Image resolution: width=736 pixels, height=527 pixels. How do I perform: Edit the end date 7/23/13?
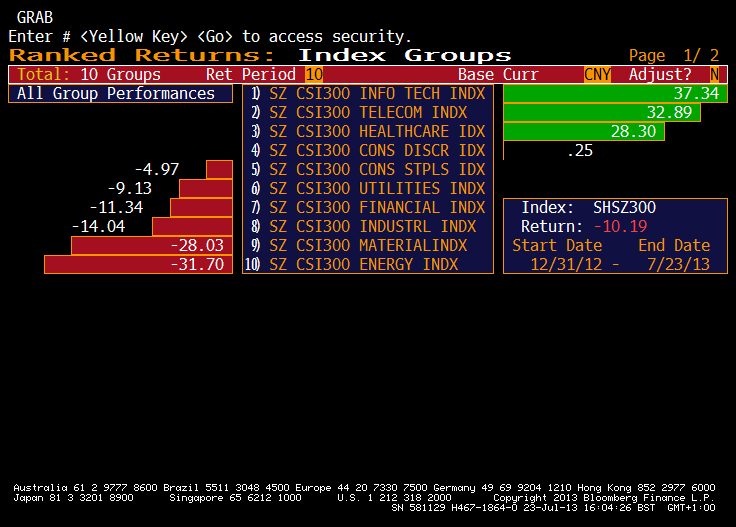click(678, 264)
